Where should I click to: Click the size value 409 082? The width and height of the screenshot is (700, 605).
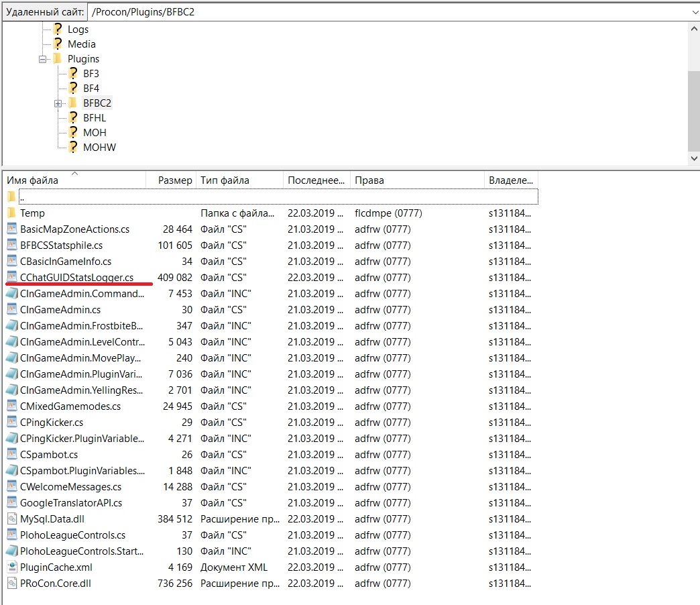pyautogui.click(x=175, y=277)
